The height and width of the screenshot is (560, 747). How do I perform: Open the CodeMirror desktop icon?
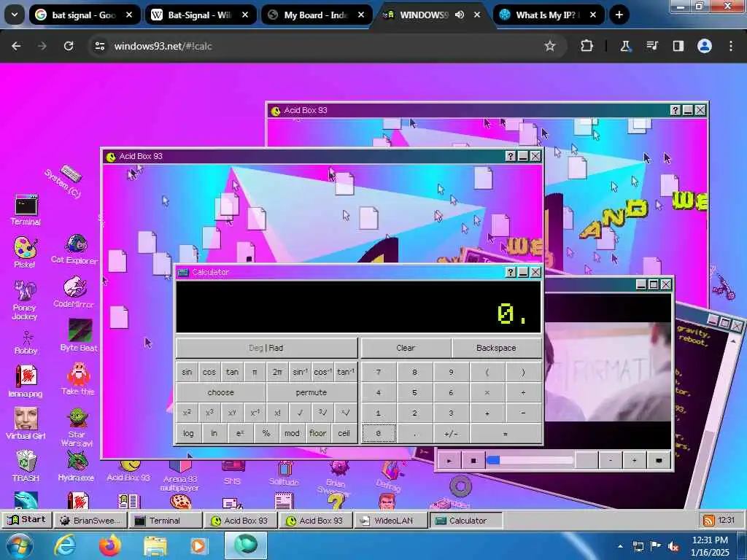(74, 292)
